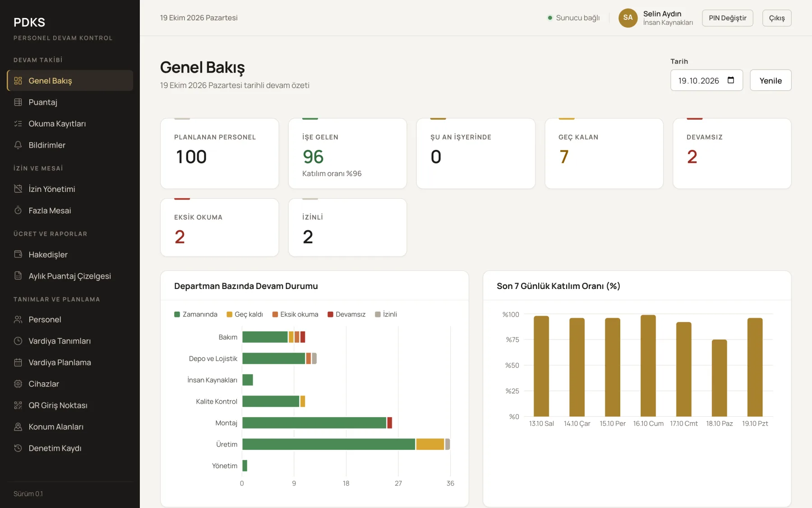This screenshot has height=508, width=812.
Task: Toggle Zamanında series in chart legend
Action: 196,314
